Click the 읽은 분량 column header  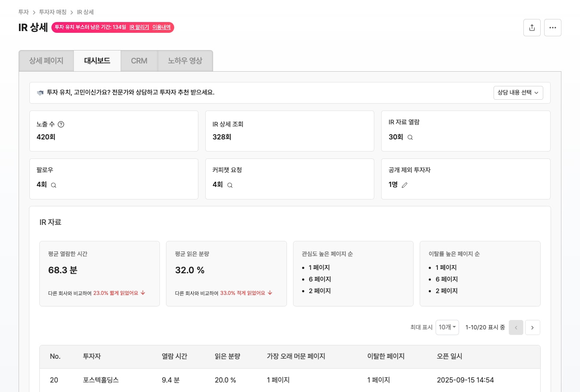[227, 356]
